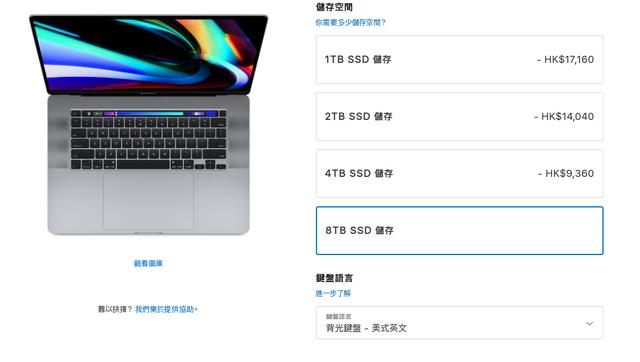Viewport: 640px width, 362px height.
Task: Select the highlighted 8TB SSD 儲存 option
Action: pyautogui.click(x=459, y=231)
